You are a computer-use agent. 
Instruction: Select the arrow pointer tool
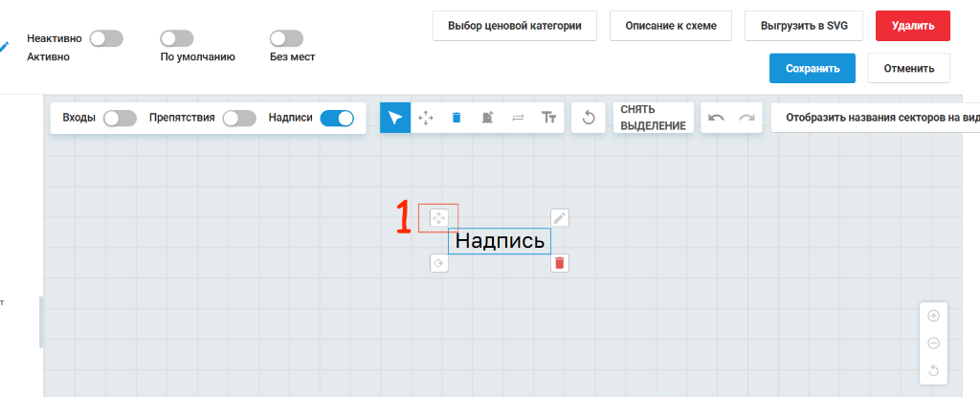[x=395, y=118]
